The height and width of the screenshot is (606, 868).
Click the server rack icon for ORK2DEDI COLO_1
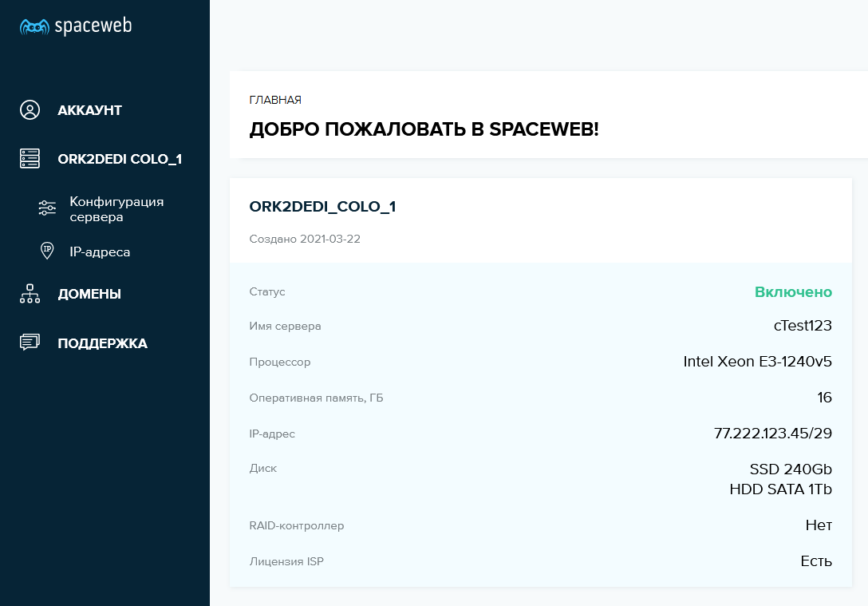pyautogui.click(x=30, y=158)
